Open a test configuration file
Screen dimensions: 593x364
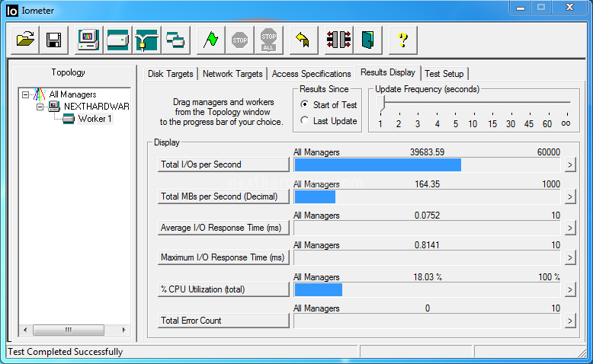click(x=25, y=40)
